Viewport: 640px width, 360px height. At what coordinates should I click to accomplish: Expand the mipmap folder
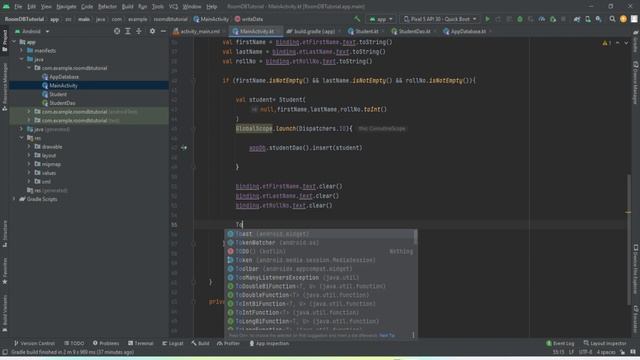coord(29,164)
